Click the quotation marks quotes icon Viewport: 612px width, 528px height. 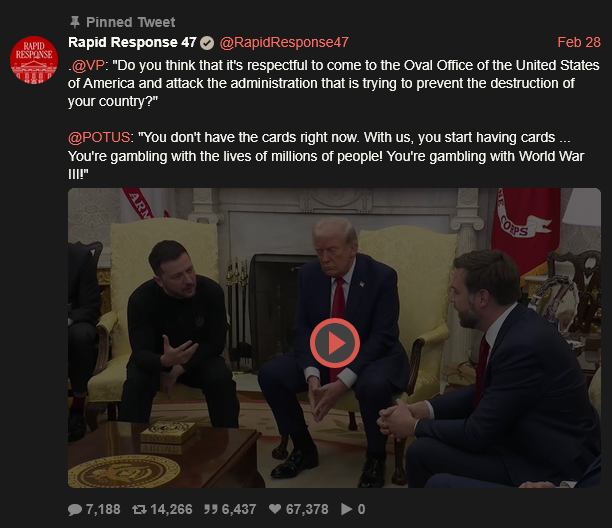coord(211,509)
